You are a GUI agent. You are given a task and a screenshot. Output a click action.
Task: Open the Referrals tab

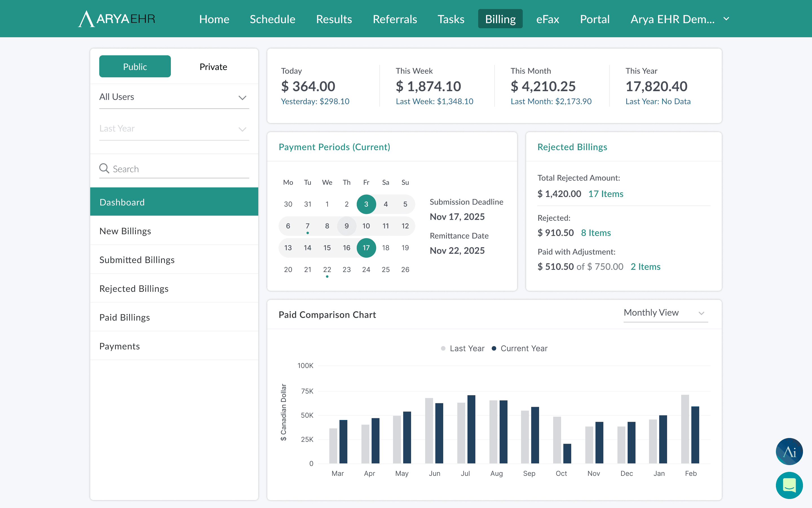395,19
